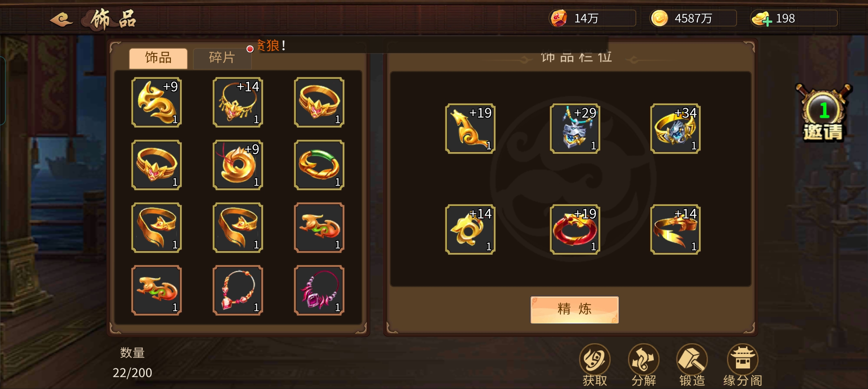
Task: Select the 饰品 accessories tab
Action: (x=158, y=58)
